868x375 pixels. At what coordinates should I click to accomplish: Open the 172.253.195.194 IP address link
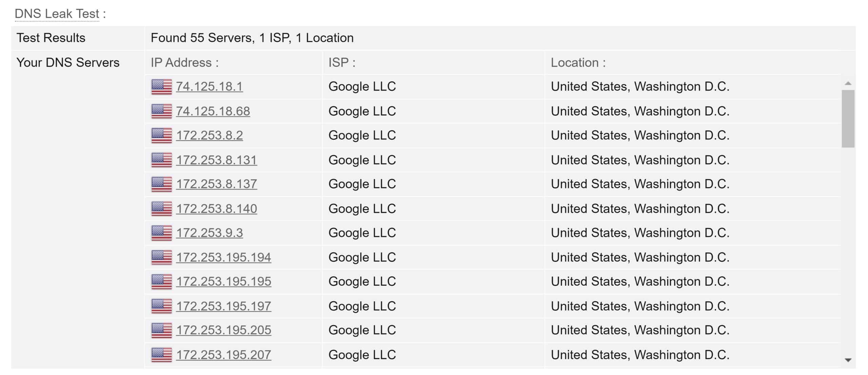(x=223, y=257)
